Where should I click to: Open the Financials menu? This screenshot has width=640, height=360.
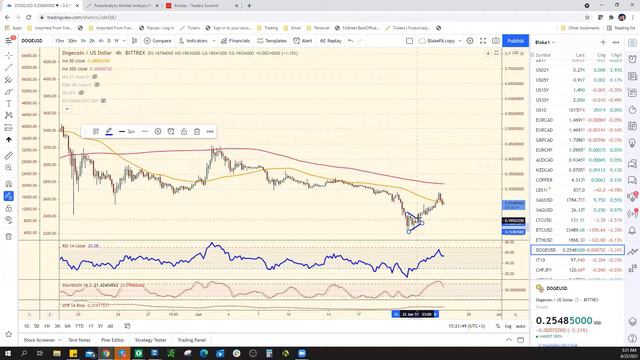[x=235, y=41]
